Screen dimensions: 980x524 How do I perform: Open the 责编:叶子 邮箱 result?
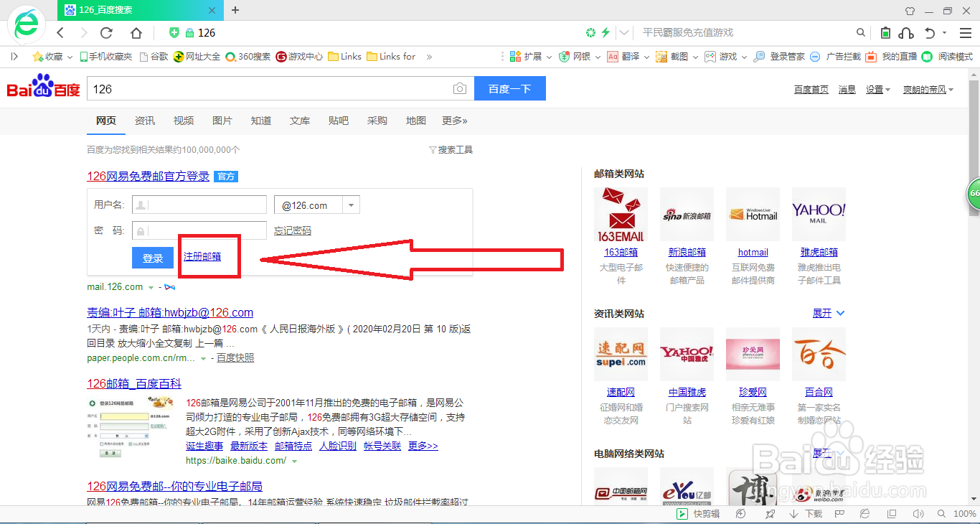point(170,312)
